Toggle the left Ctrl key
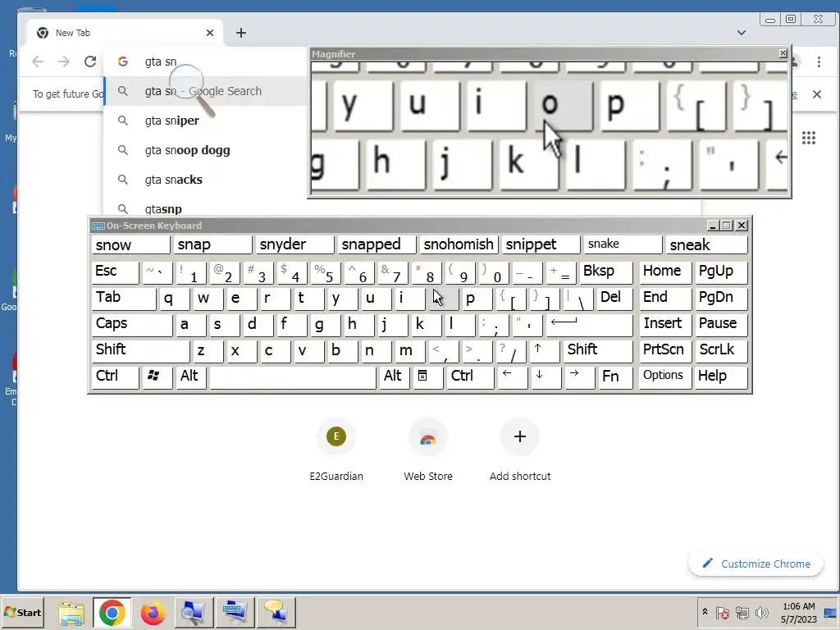The height and width of the screenshot is (630, 840). [115, 377]
